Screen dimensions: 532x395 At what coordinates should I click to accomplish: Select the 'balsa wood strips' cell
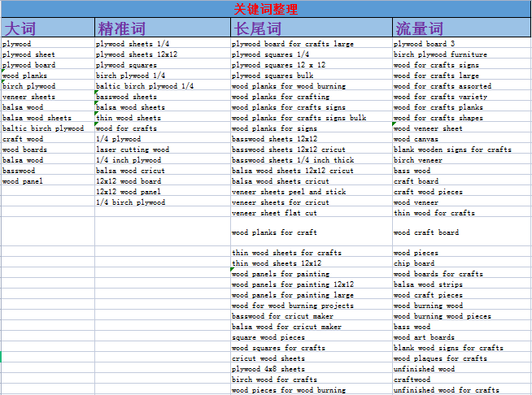click(x=461, y=284)
